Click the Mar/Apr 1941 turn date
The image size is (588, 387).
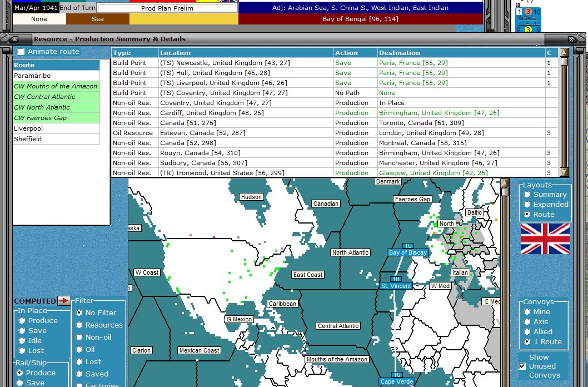(36, 8)
